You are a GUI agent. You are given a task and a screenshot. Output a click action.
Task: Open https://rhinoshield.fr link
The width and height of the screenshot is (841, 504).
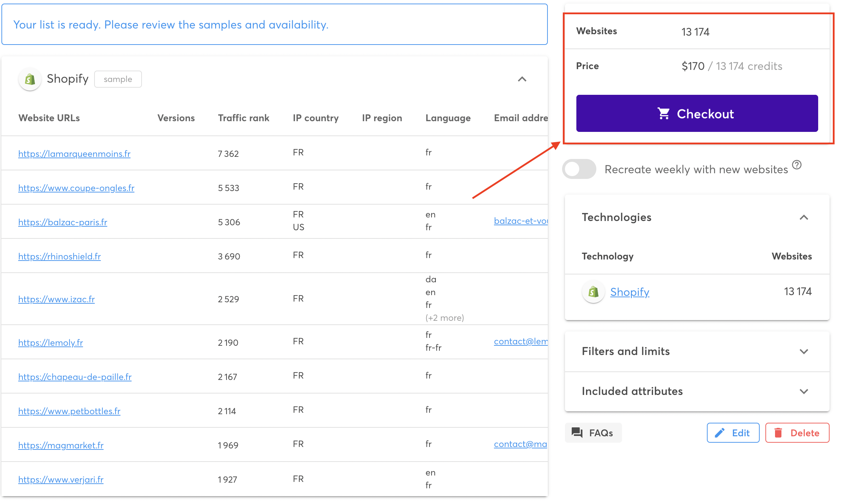pyautogui.click(x=60, y=256)
